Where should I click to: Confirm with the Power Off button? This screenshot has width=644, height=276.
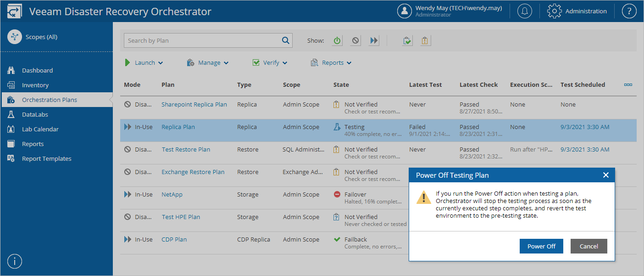pos(541,246)
